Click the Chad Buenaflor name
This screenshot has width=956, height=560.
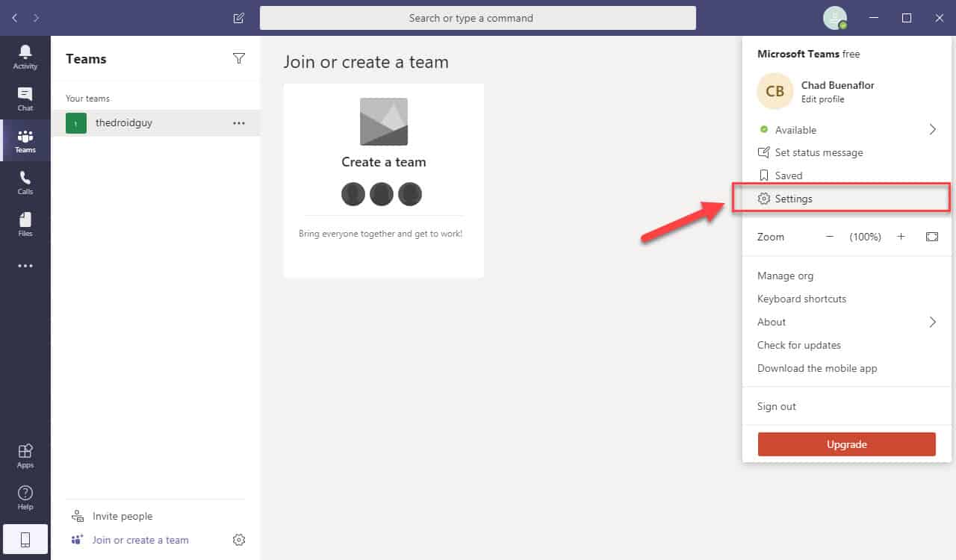[x=837, y=85]
